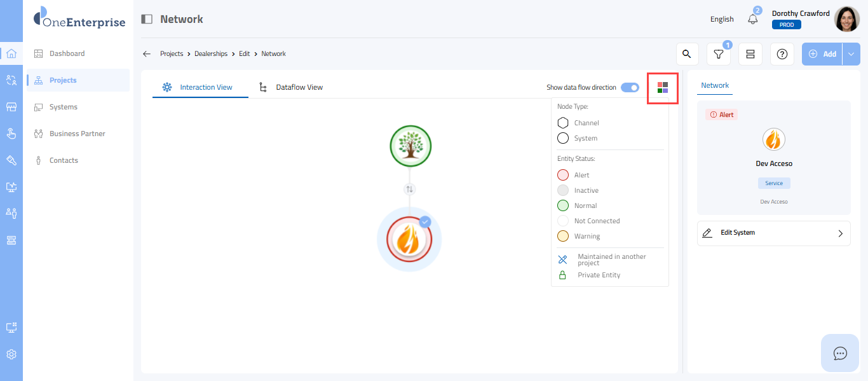Open the chat bubble widget
Image resolution: width=868 pixels, height=381 pixels.
point(840,353)
